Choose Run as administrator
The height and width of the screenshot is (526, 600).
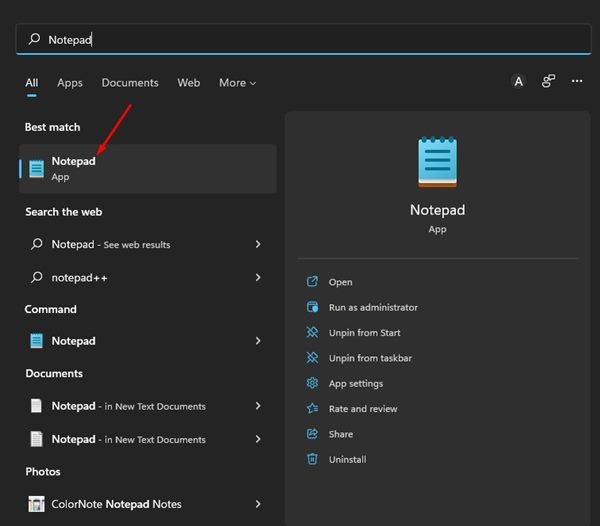pyautogui.click(x=373, y=308)
